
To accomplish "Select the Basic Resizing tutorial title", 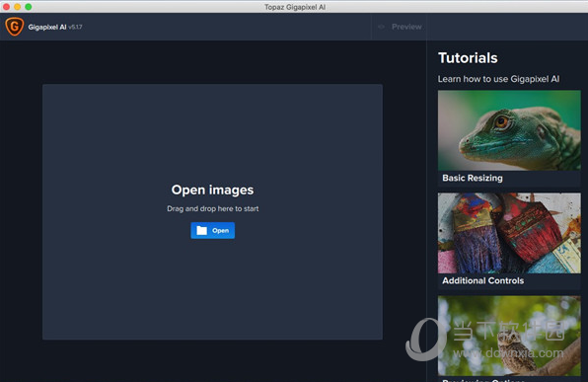I will (x=473, y=178).
